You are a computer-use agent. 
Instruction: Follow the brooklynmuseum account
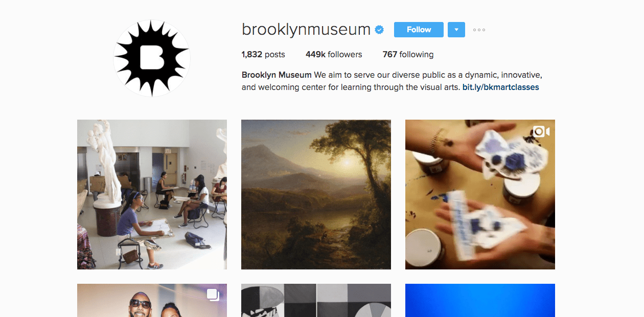point(419,30)
